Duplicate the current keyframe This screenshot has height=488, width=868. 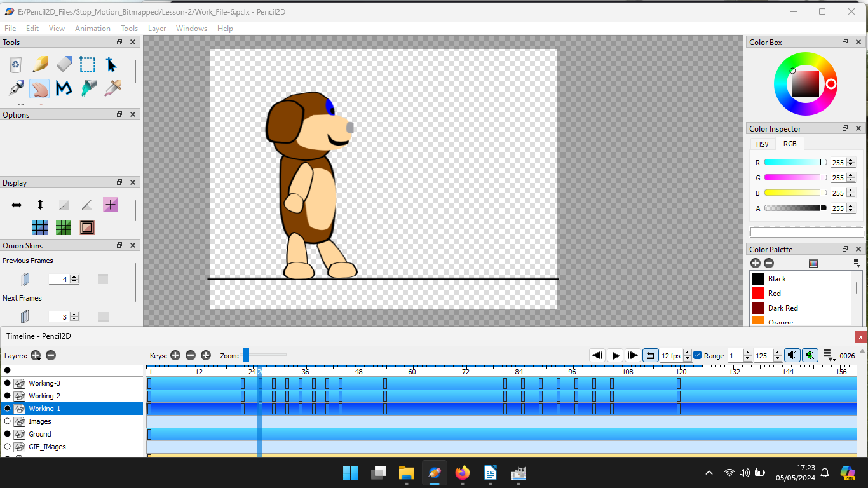click(206, 355)
